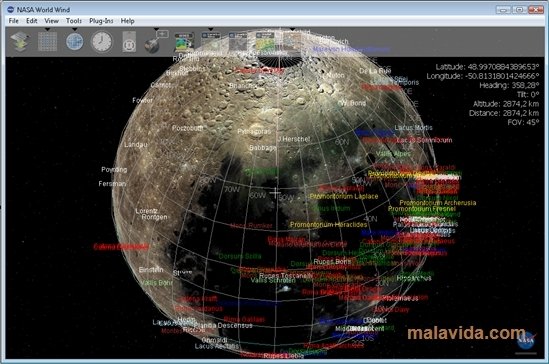Select the rainbow-colored imagery layer icon
549x364 pixels.
pyautogui.click(x=184, y=42)
